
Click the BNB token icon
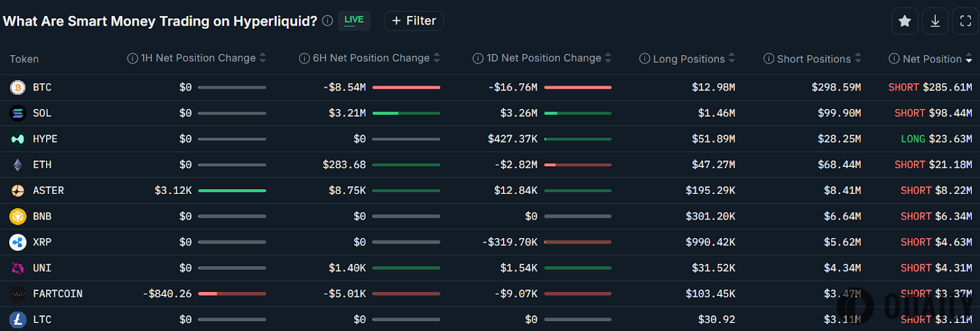18,217
